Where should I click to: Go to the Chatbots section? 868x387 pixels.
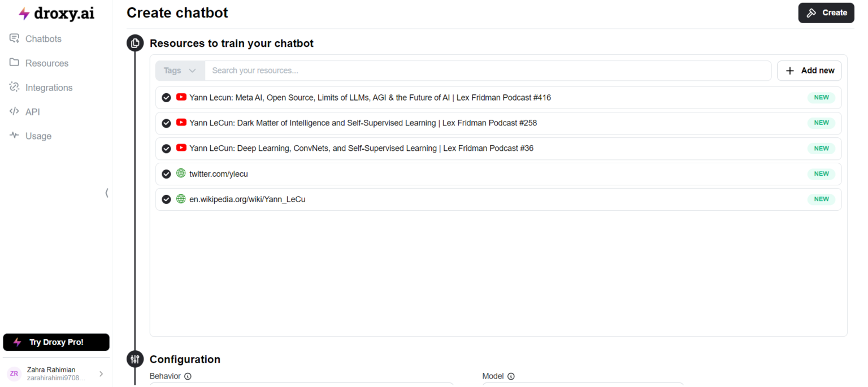[x=43, y=39]
